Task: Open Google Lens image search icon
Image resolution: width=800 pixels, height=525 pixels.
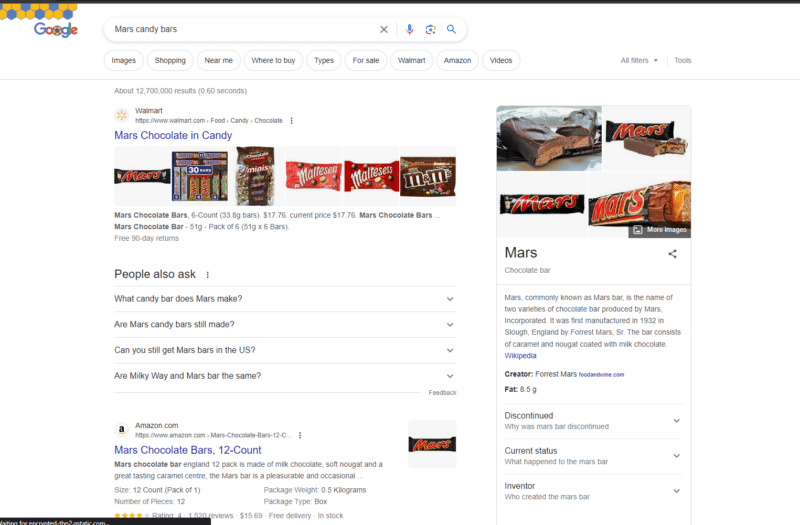Action: click(430, 30)
